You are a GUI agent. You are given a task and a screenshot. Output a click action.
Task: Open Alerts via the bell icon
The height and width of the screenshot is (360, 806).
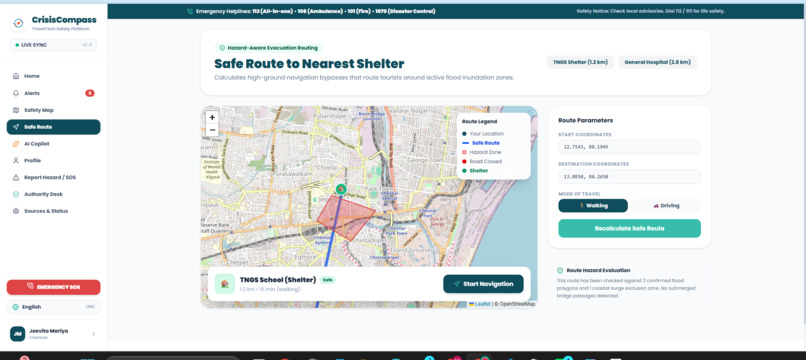click(15, 93)
